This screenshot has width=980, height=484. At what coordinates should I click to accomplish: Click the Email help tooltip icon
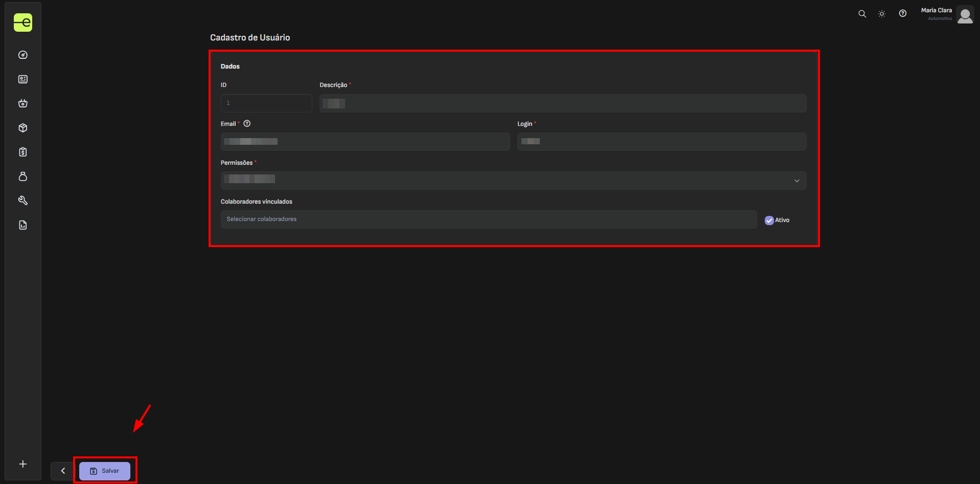(x=247, y=124)
